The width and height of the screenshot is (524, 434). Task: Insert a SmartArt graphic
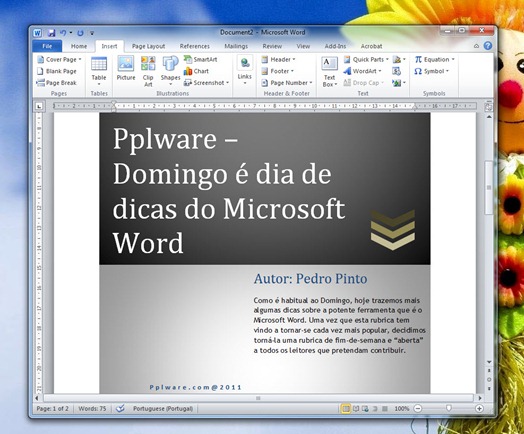coord(201,59)
